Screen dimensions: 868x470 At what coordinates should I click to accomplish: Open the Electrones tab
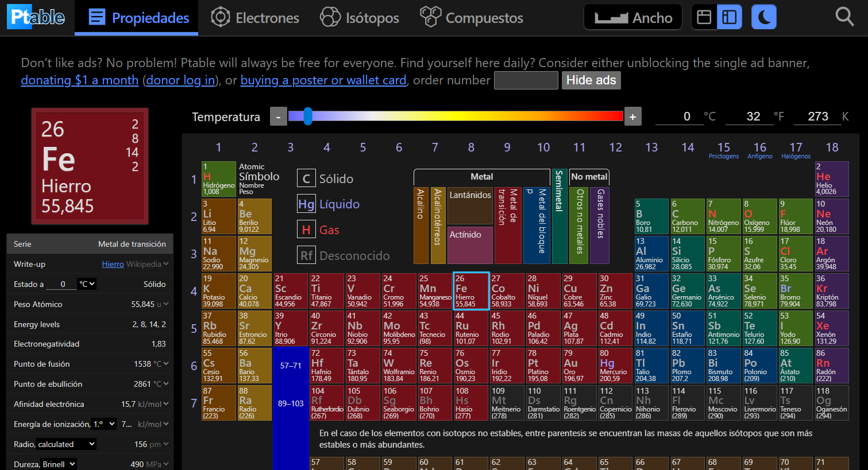[254, 18]
